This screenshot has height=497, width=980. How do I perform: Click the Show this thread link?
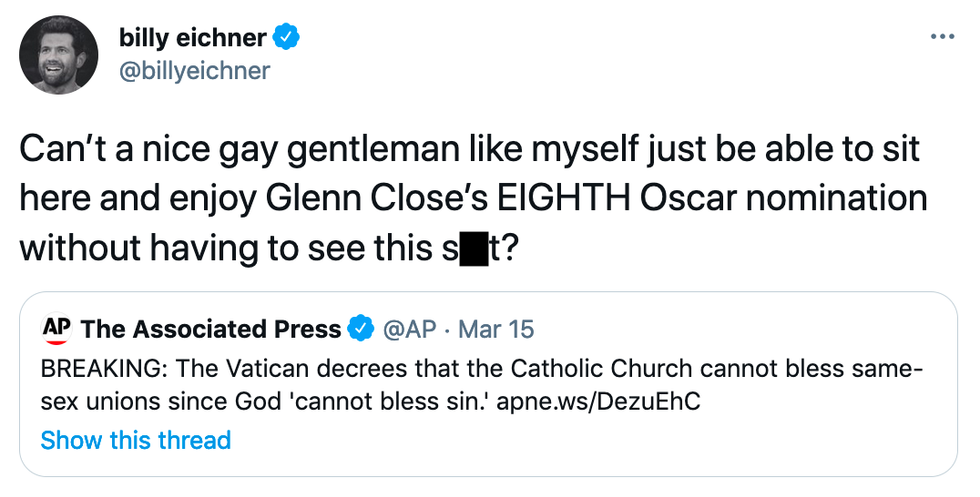[x=136, y=440]
